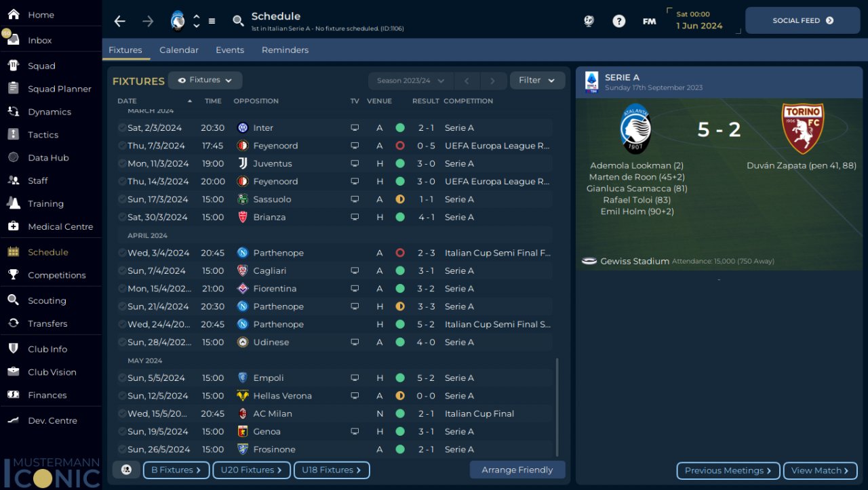This screenshot has width=868, height=490.
Task: Click the up/down chevrons next to club badge
Action: 197,21
